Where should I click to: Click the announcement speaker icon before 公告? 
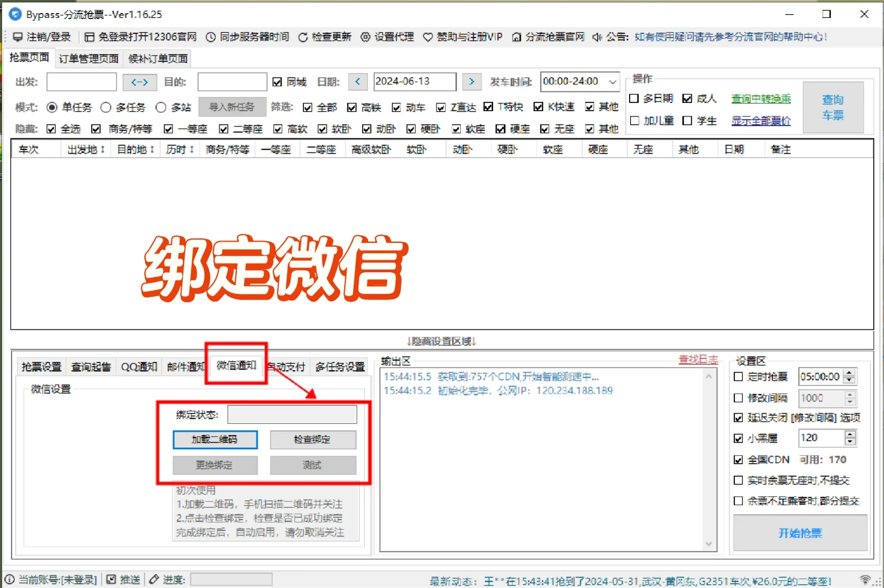[x=596, y=37]
